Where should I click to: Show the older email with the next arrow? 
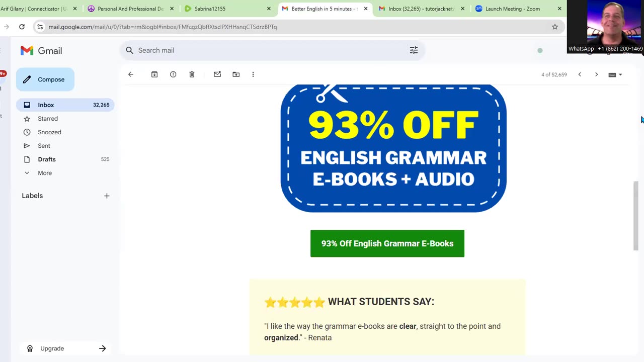click(596, 74)
